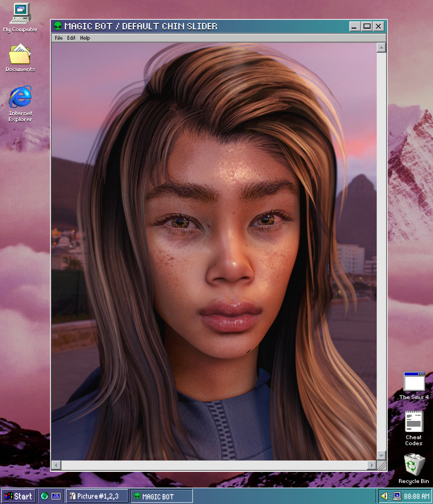Click the horizontal scrollbar right arrow
433x504 pixels.
click(372, 465)
